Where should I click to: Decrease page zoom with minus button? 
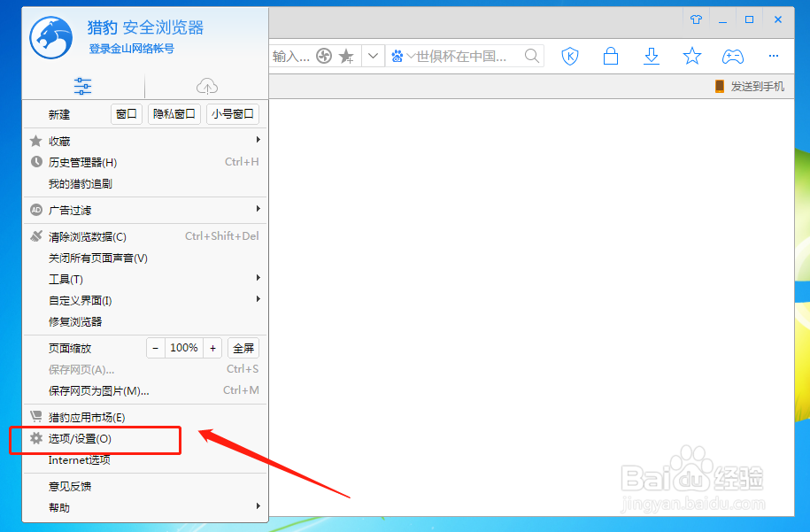point(156,348)
